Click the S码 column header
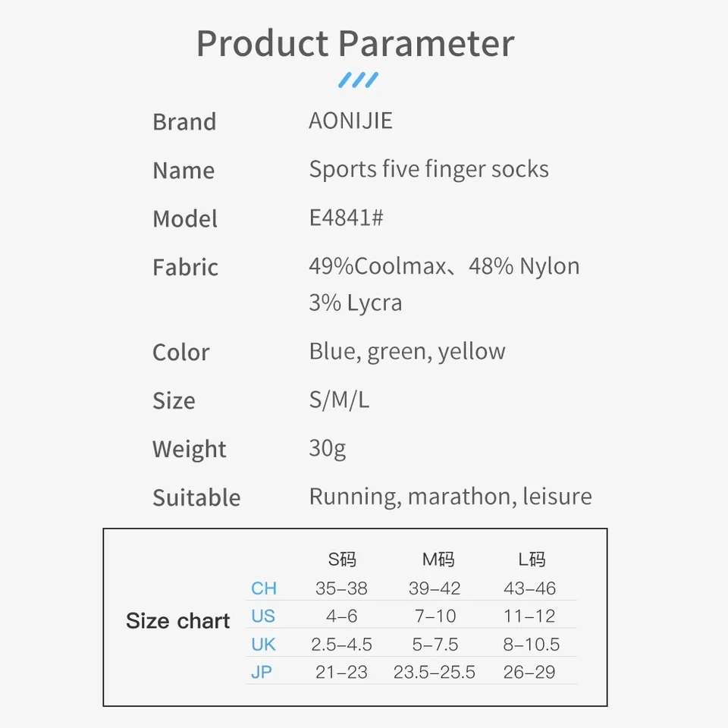The height and width of the screenshot is (728, 728). [342, 560]
